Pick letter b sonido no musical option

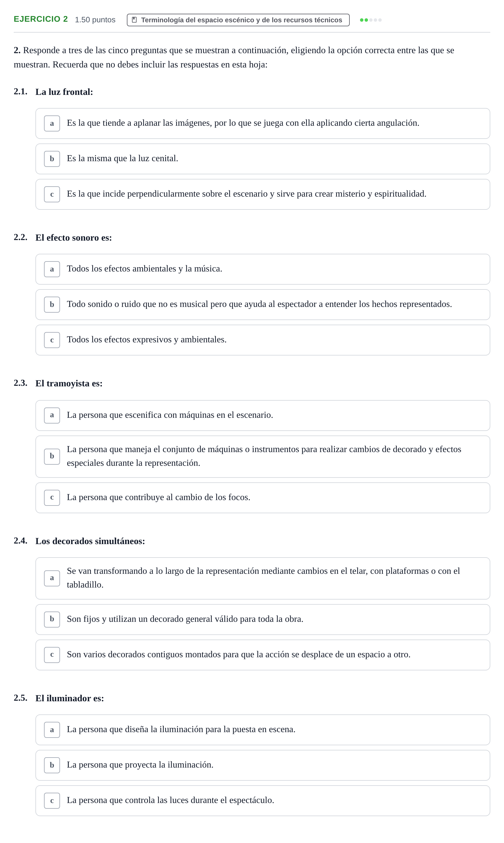tap(263, 305)
